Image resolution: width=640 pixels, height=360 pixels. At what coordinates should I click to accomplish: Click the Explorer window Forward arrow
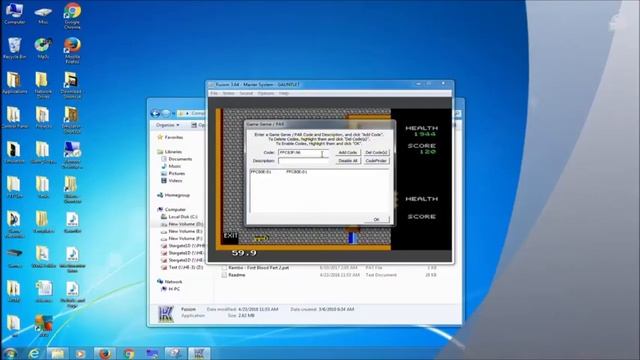[166, 113]
